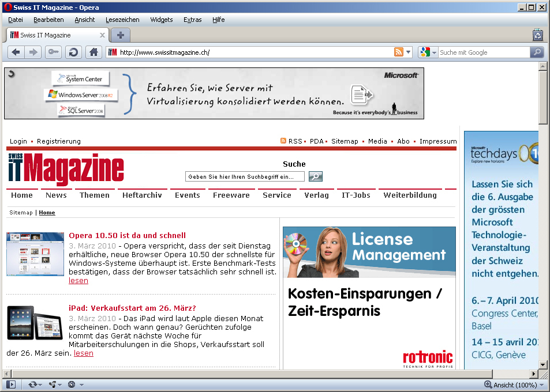
Task: Close the Swiss IT Magazine tab
Action: tap(102, 35)
